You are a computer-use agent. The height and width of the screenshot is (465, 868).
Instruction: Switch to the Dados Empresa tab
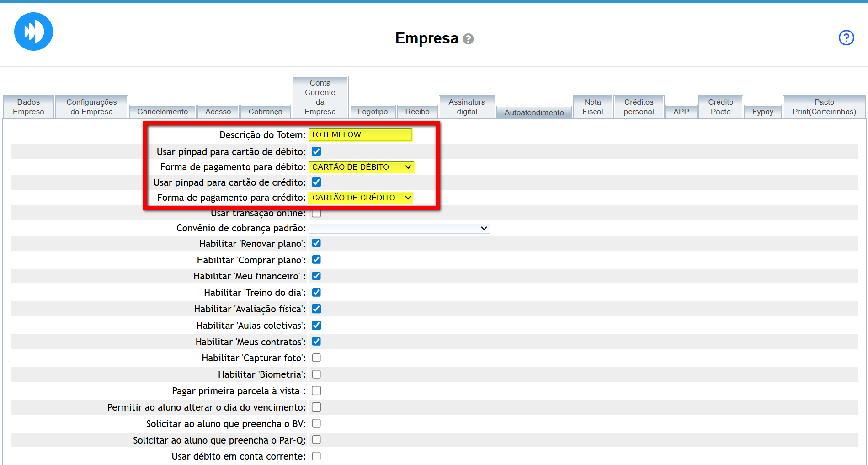click(28, 107)
